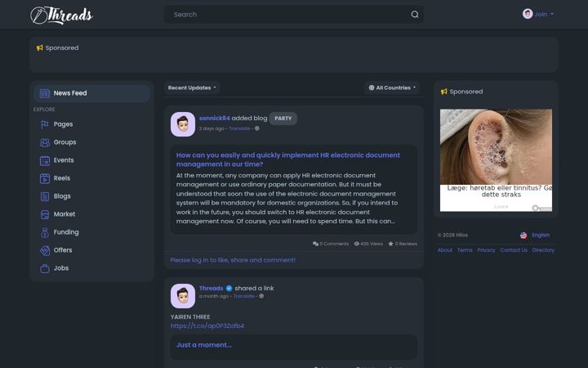The image size is (588, 368).
Task: Click 'Please log in to like, share and comment!'
Action: [x=233, y=260]
